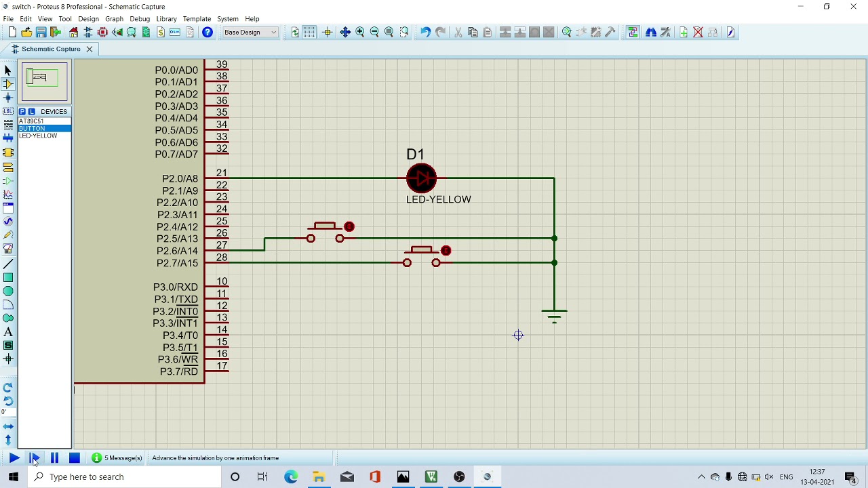Click overview thumbnail of schematic
868x488 pixels.
click(x=44, y=82)
